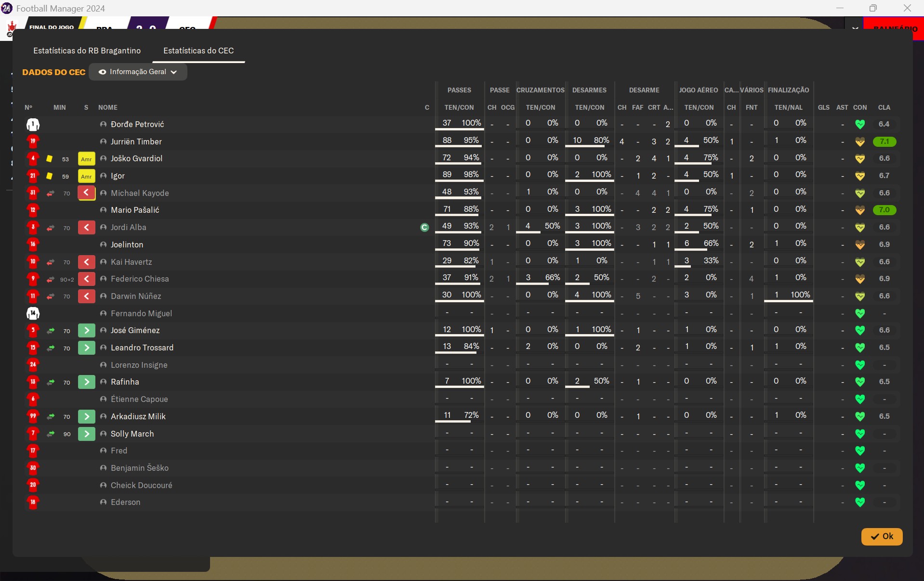Sort by the NOME column header

(x=108, y=107)
